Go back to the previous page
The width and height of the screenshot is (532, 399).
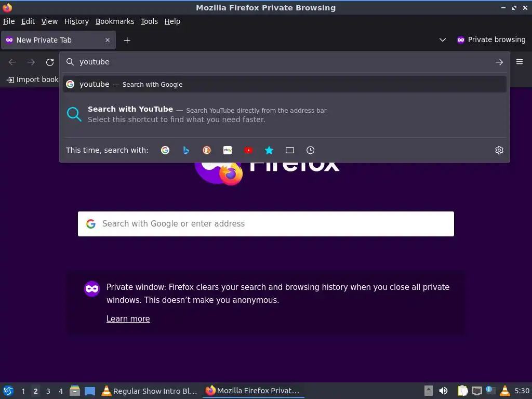(x=12, y=62)
